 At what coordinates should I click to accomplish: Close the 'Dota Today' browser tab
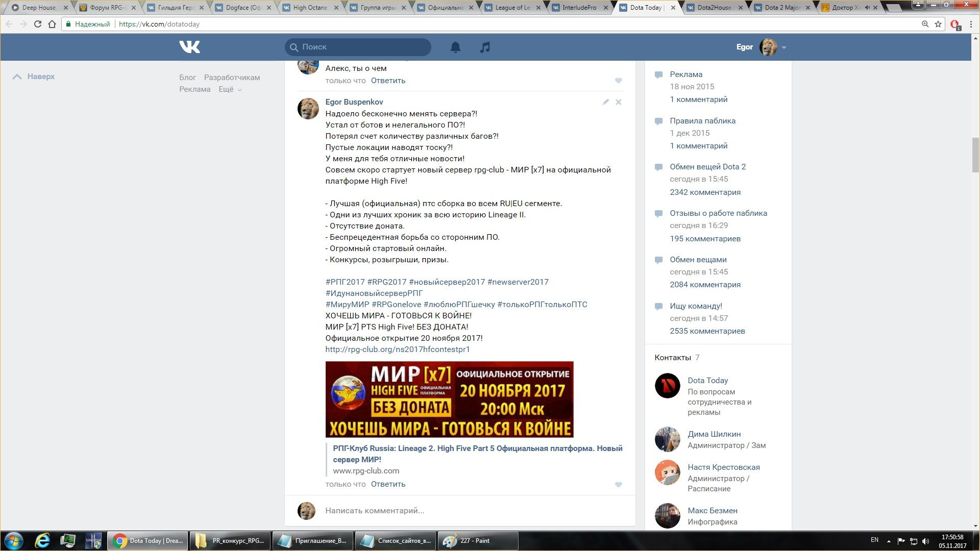pos(673,8)
